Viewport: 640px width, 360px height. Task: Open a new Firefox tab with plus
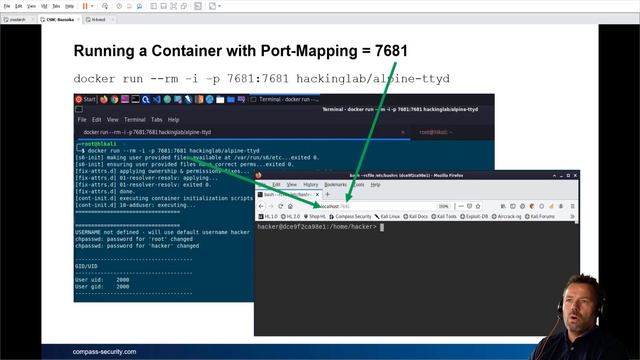[327, 194]
